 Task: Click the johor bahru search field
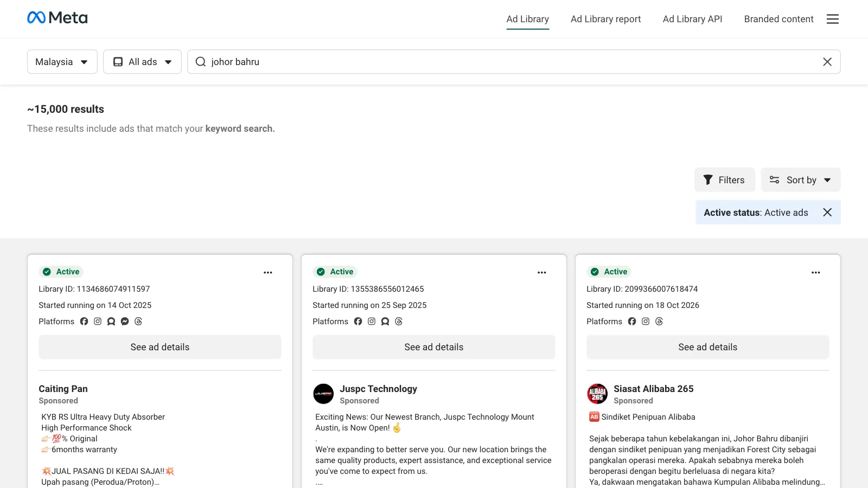tap(514, 62)
